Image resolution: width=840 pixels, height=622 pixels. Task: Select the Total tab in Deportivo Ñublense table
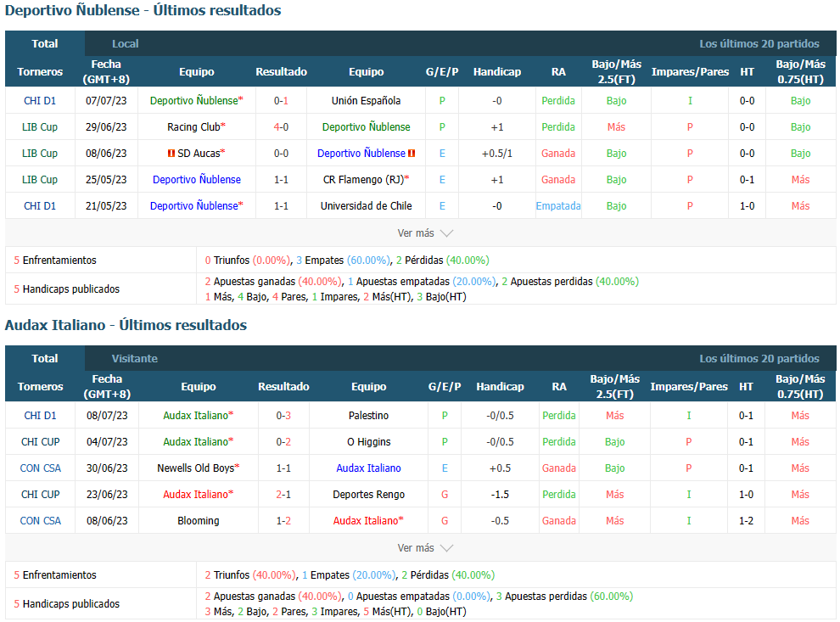pos(44,43)
